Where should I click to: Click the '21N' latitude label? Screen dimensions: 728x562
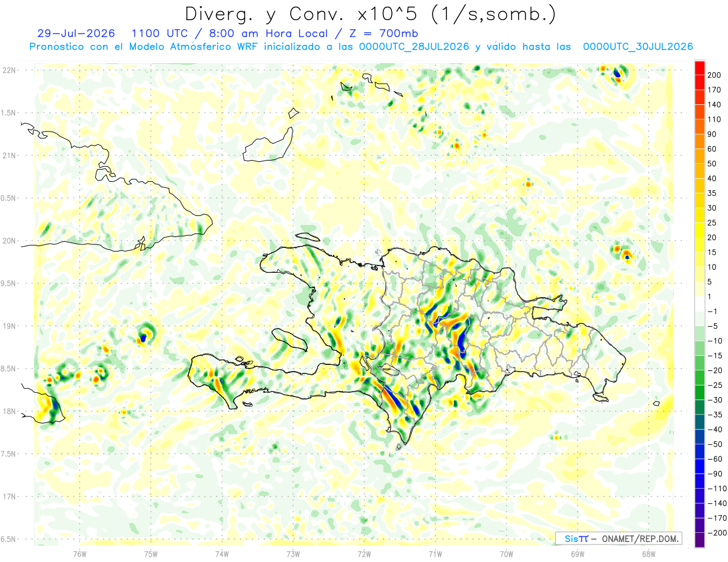(x=9, y=155)
